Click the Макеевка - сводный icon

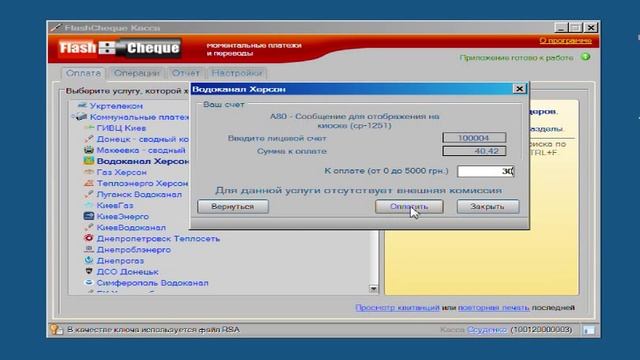[x=89, y=150]
